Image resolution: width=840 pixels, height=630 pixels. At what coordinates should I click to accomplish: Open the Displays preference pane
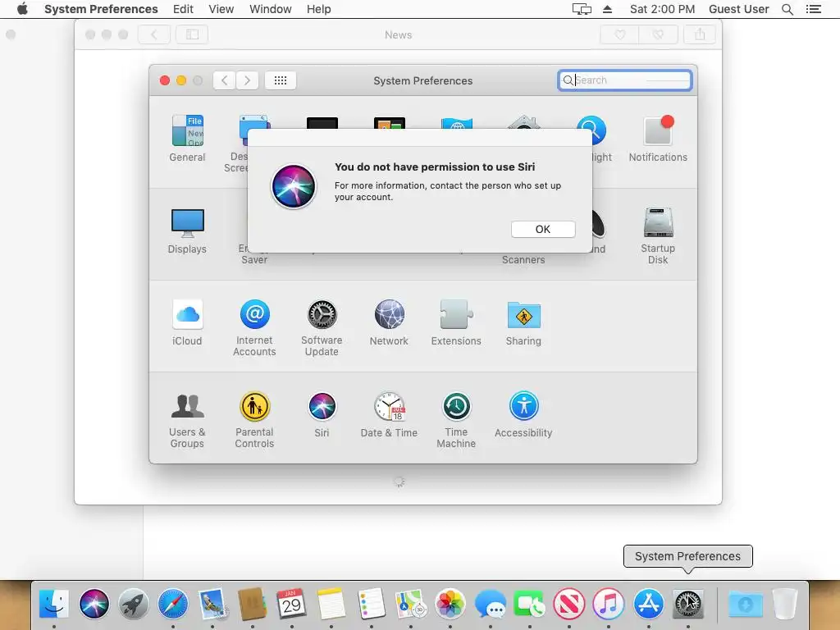187,231
